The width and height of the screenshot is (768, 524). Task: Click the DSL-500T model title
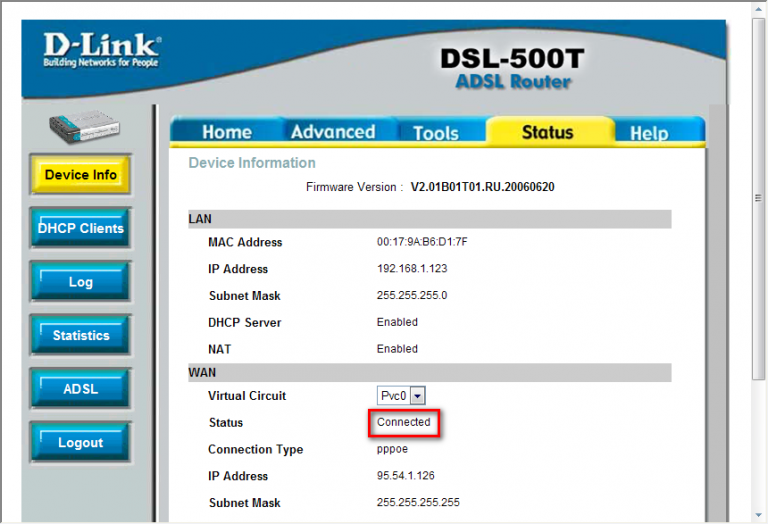tap(512, 58)
